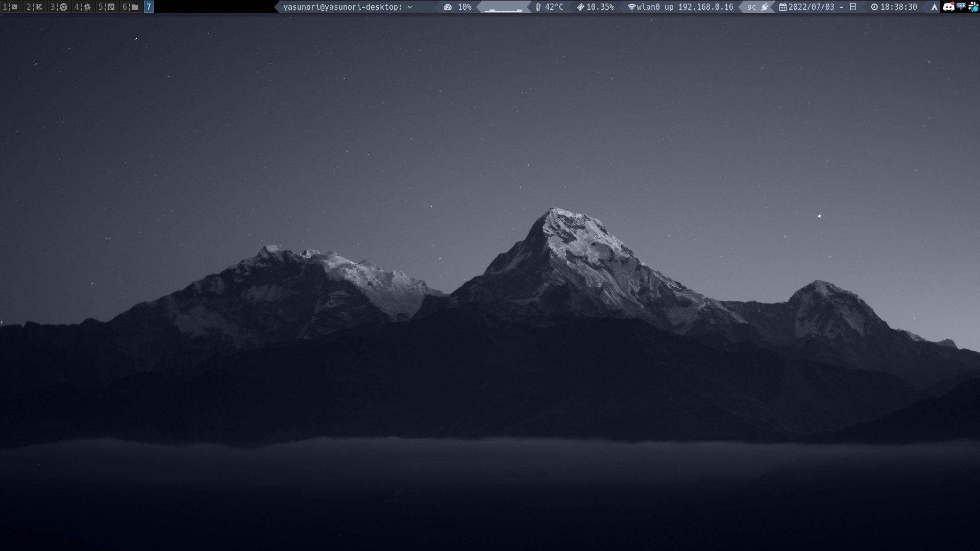Expand the clock module showing 18:38:30
Screen dimensions: 980x551
[899, 7]
